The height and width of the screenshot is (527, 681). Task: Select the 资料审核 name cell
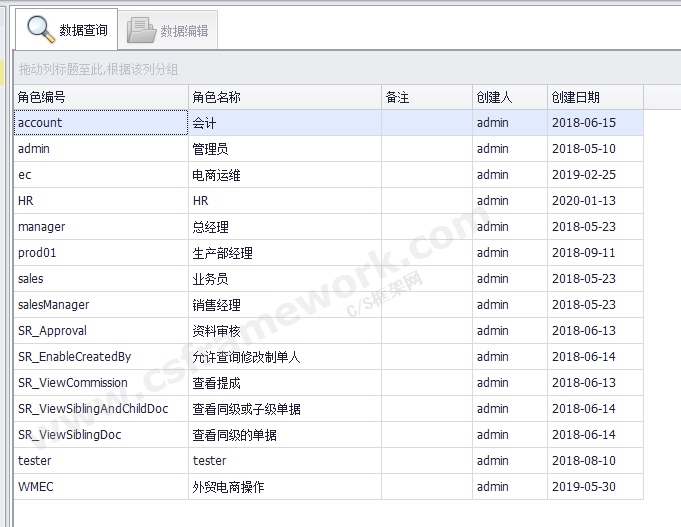(x=285, y=331)
